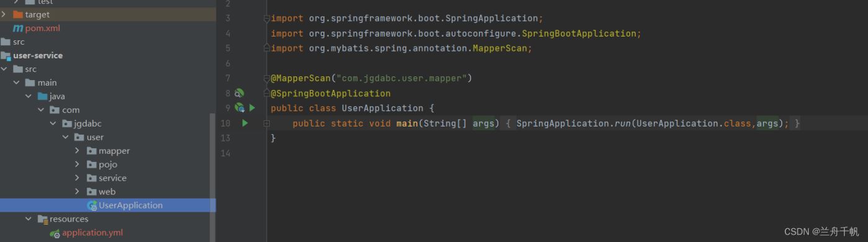The width and height of the screenshot is (868, 242).
Task: Expand the pojo package
Action: 77,164
